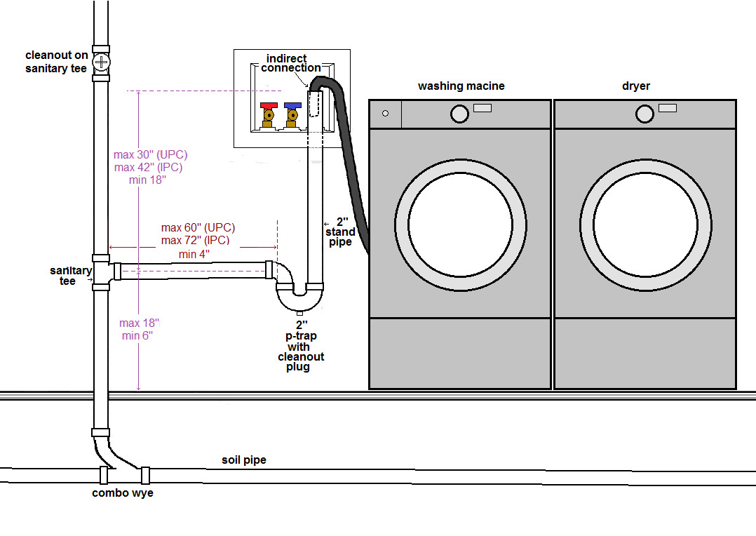Click the dryer control knob
The image size is (756, 536).
645,114
